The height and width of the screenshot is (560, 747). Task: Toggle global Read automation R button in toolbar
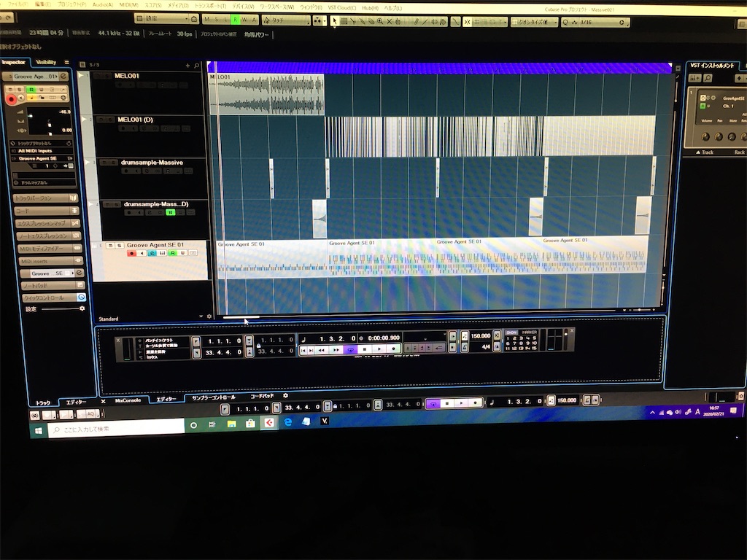click(235, 20)
